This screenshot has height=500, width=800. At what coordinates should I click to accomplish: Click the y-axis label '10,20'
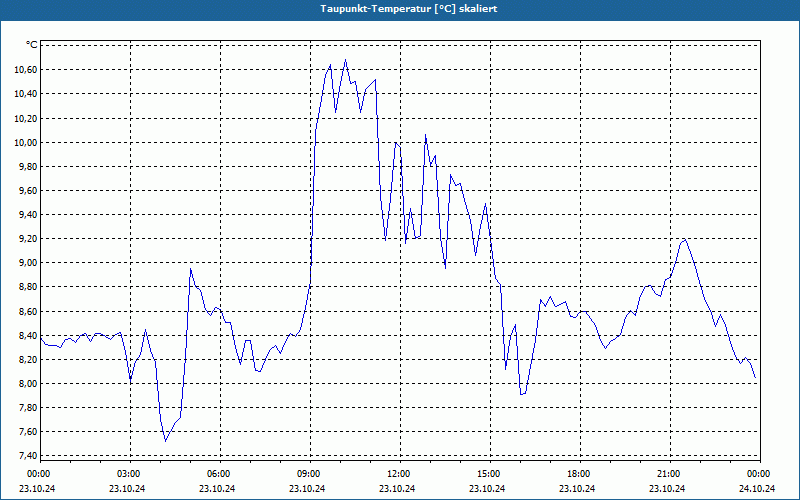pyautogui.click(x=26, y=118)
